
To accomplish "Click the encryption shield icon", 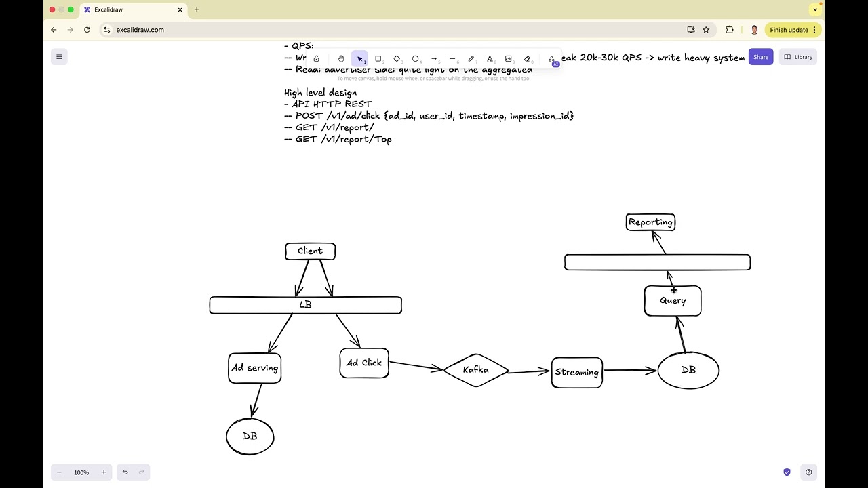I will pyautogui.click(x=787, y=472).
